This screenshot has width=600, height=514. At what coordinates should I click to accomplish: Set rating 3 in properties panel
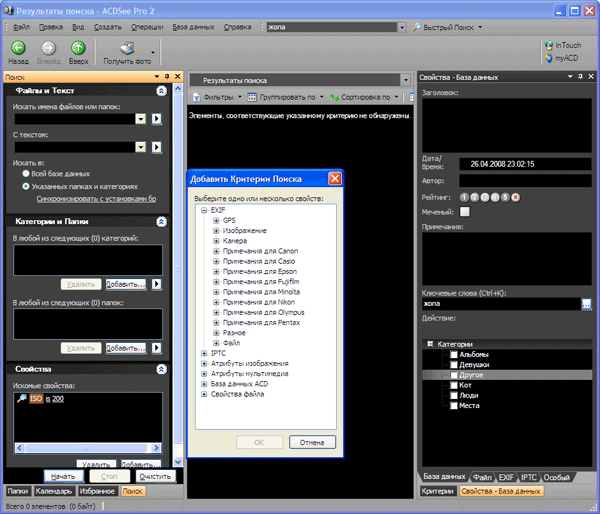coord(485,197)
